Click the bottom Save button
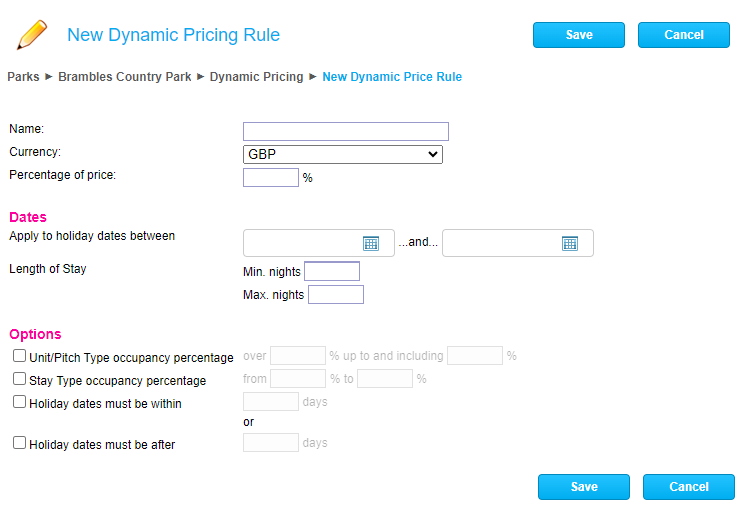This screenshot has height=522, width=756. 584,487
